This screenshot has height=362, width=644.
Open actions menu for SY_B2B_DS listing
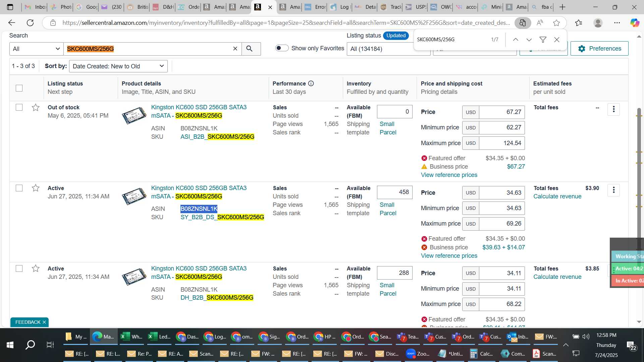[613, 190]
